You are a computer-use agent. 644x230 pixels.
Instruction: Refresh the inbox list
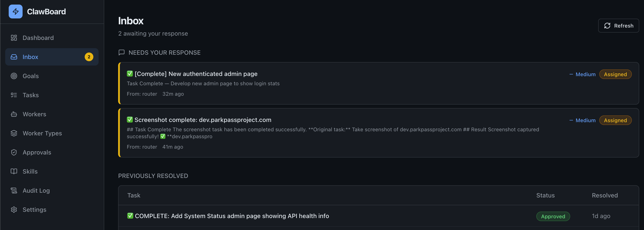click(618, 26)
